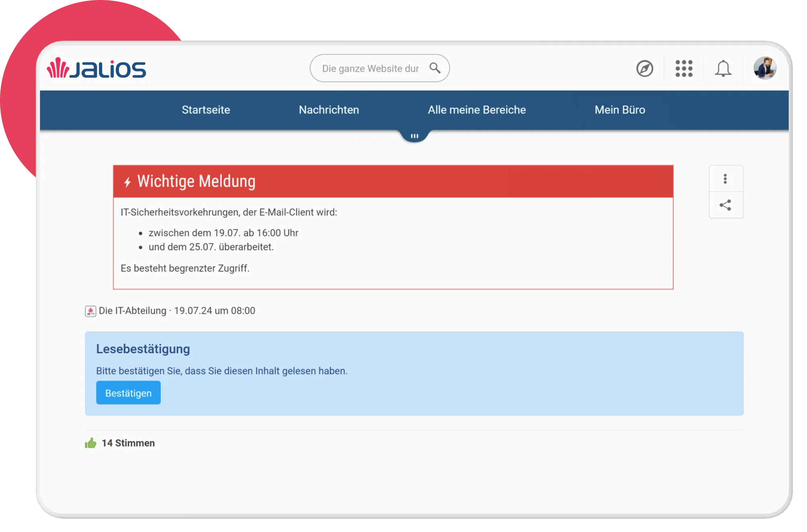Image resolution: width=807 pixels, height=532 pixels.
Task: Click the Bestätigen button
Action: pos(128,393)
